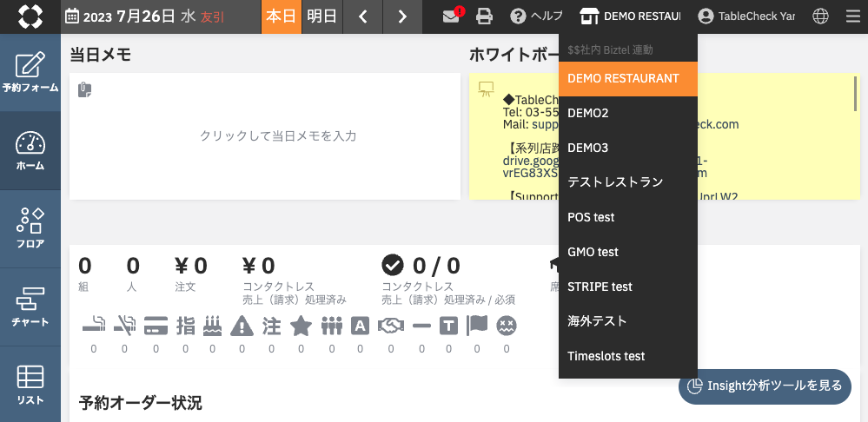Screen dimensions: 868x422
Task: Click the 予約オーダー状況 heading
Action: [x=141, y=403]
